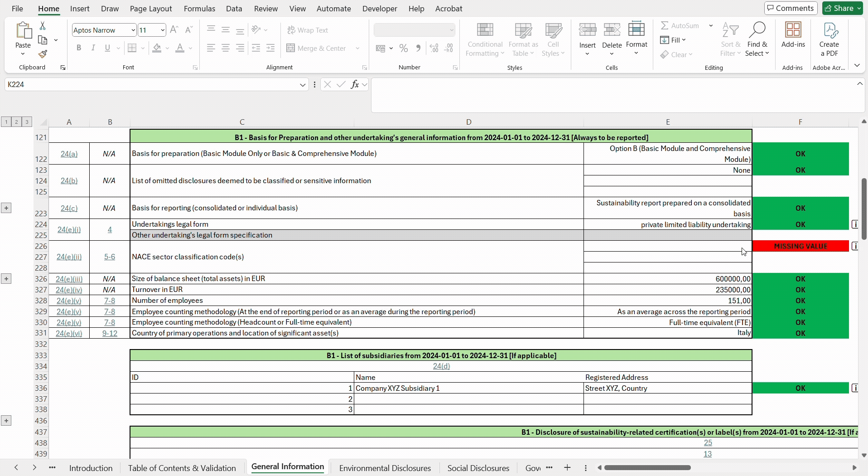Screen dimensions: 868x476
Task: Open the Fill Color bucket button
Action: [x=157, y=48]
